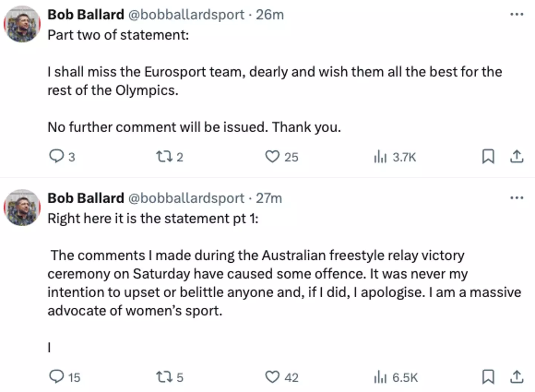Viewport: 535px width, 392px height.
Task: Like the tweet with 42 likes
Action: click(x=272, y=377)
